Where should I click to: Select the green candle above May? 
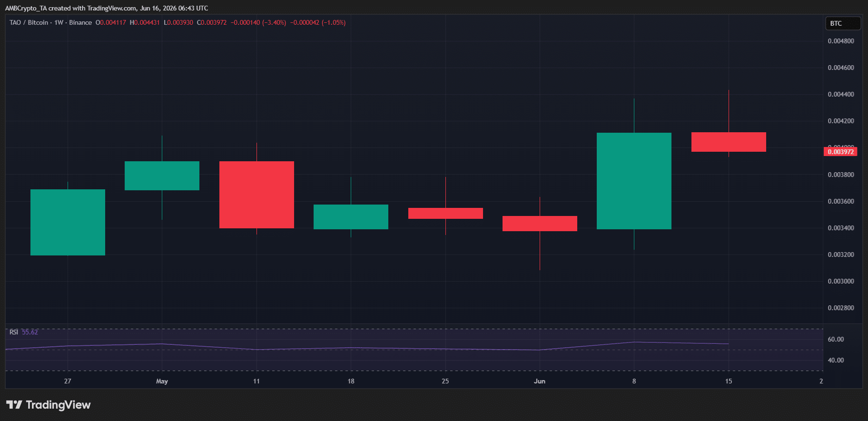coord(162,176)
